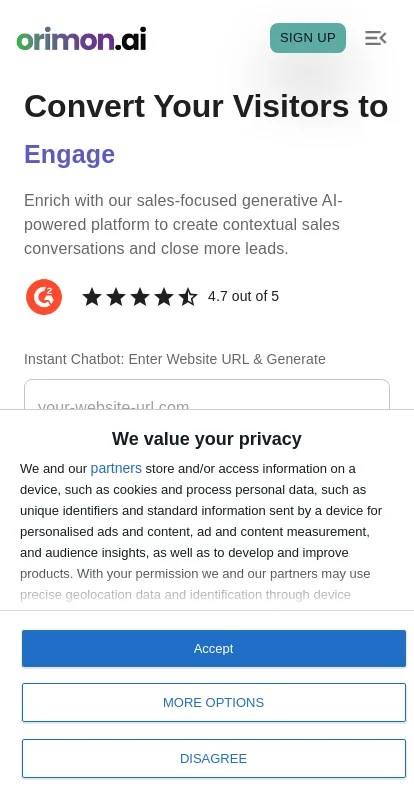The width and height of the screenshot is (414, 800).
Task: Click the purple 'Engage' animated word
Action: [x=69, y=154]
